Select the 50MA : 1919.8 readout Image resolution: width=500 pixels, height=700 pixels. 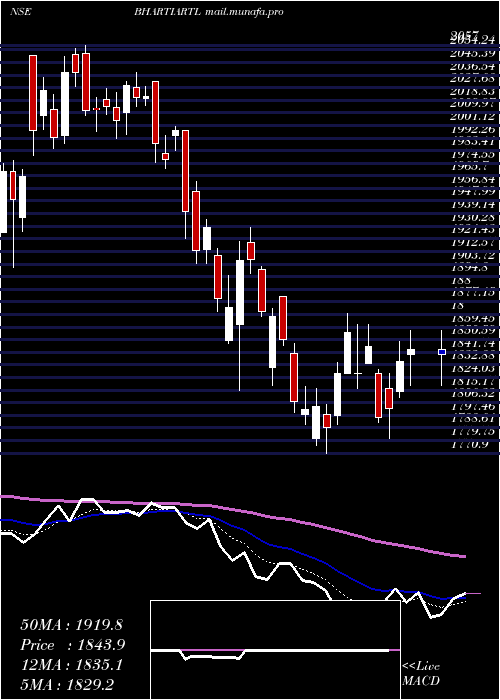click(x=71, y=625)
